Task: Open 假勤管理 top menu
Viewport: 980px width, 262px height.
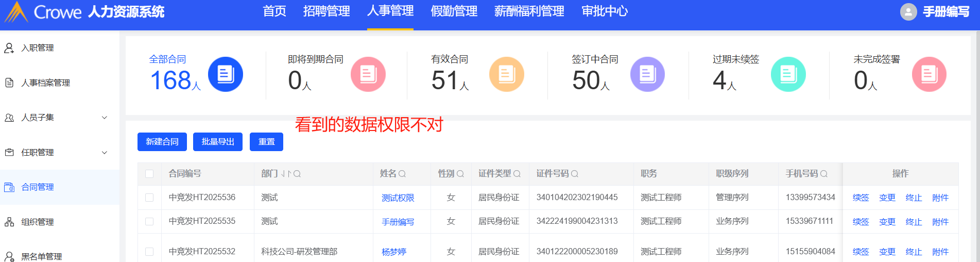Action: 454,11
